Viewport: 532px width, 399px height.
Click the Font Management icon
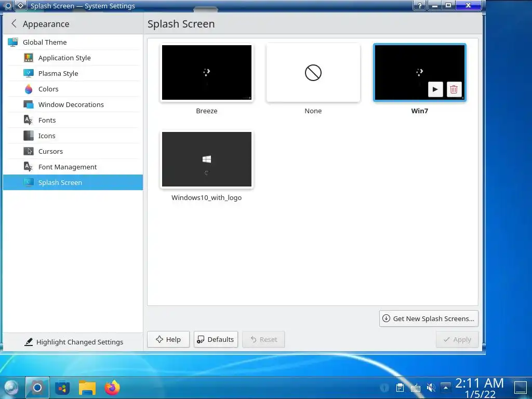click(x=29, y=167)
